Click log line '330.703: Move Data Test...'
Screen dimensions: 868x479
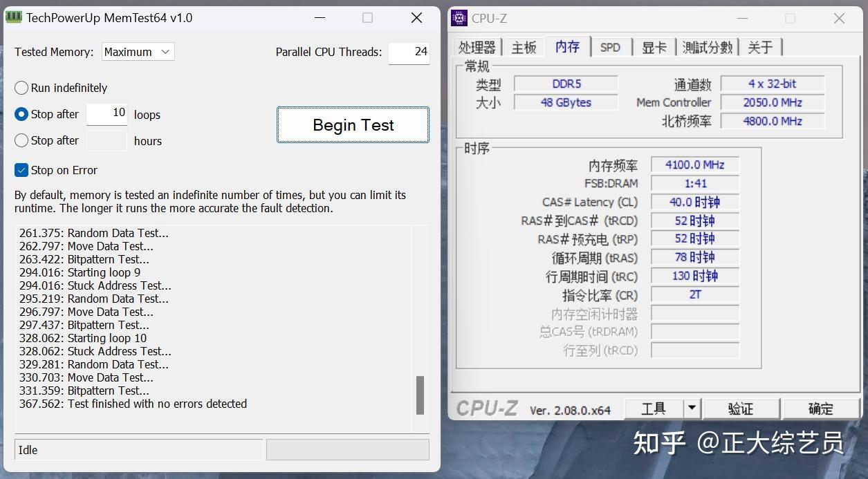click(86, 377)
